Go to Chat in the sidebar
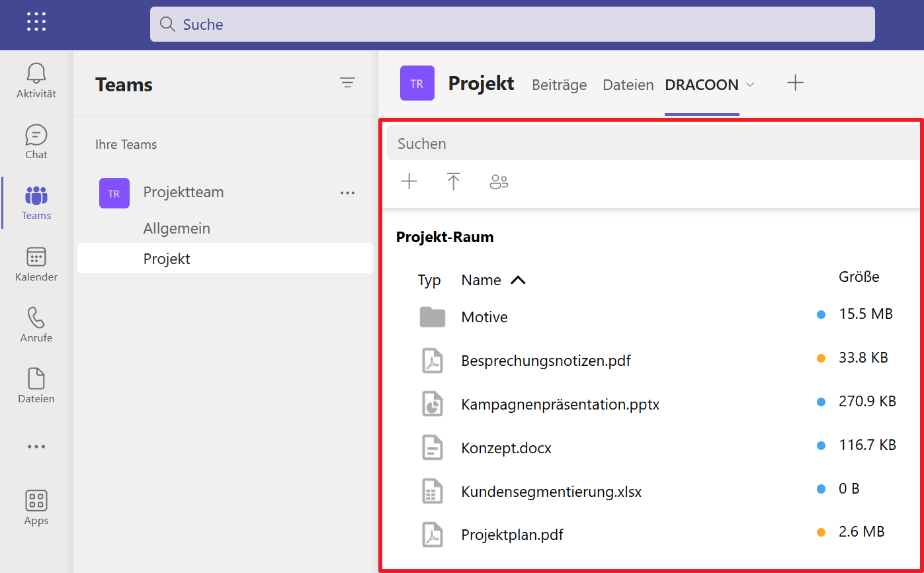This screenshot has width=924, height=573. 36,142
